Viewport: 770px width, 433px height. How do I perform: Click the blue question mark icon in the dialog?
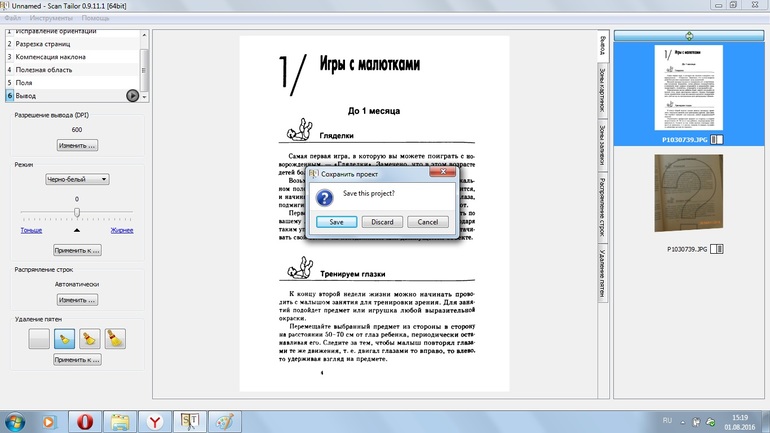pos(325,196)
